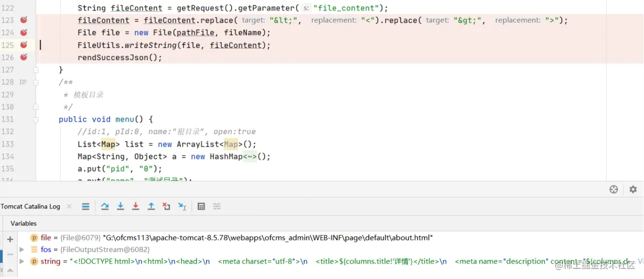Click the 模板目录 comment text
Screen dimensions: 644x279
(88, 95)
